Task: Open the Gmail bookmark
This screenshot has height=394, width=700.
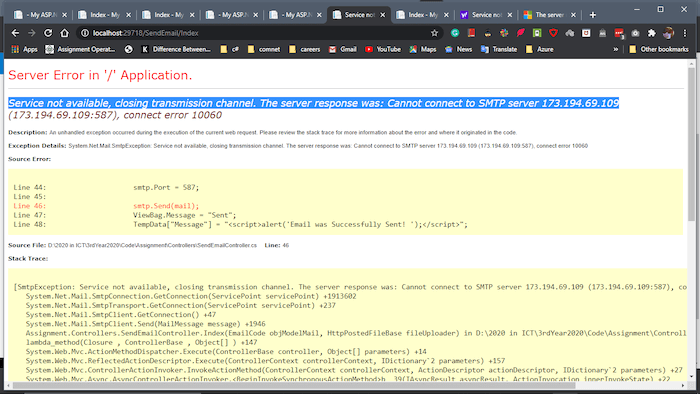Action: coord(343,49)
